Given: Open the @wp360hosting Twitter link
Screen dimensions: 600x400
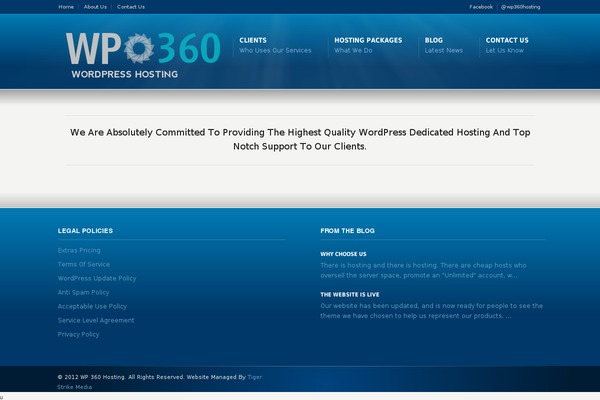Looking at the screenshot, I should click(x=520, y=6).
